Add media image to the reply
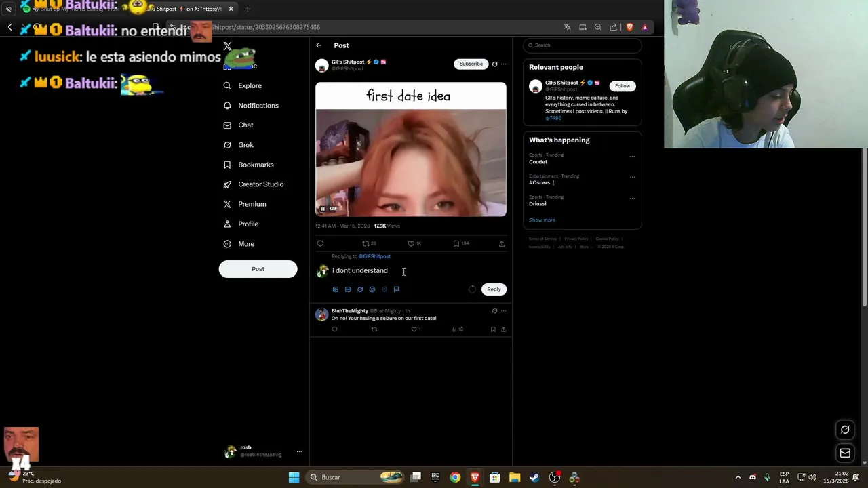Viewport: 868px width, 488px height. click(336, 289)
